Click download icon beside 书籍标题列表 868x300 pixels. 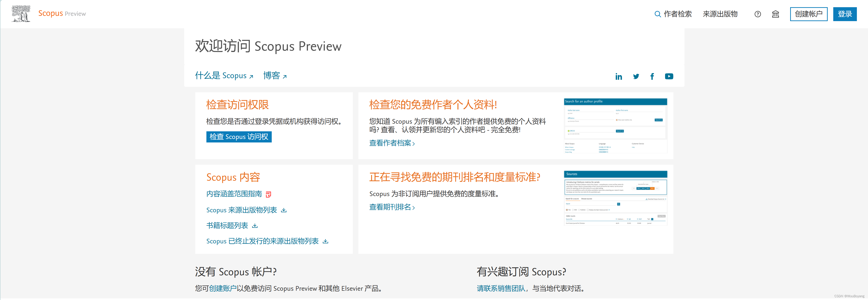(255, 226)
